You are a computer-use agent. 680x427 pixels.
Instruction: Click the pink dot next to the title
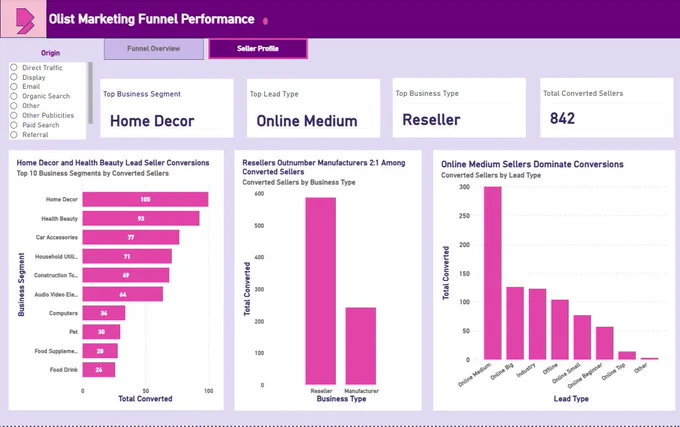pyautogui.click(x=265, y=20)
